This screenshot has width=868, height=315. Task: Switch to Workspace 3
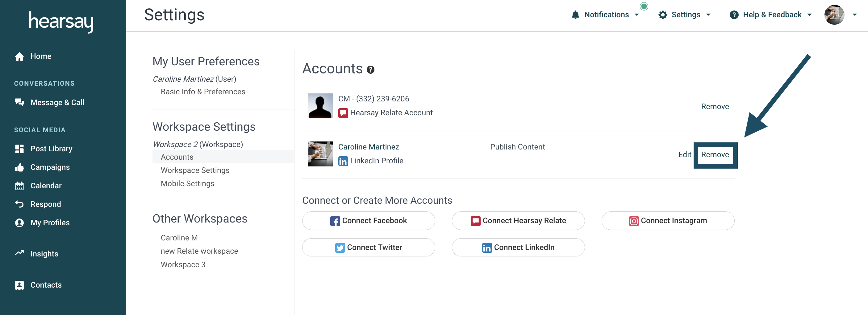[x=183, y=264]
